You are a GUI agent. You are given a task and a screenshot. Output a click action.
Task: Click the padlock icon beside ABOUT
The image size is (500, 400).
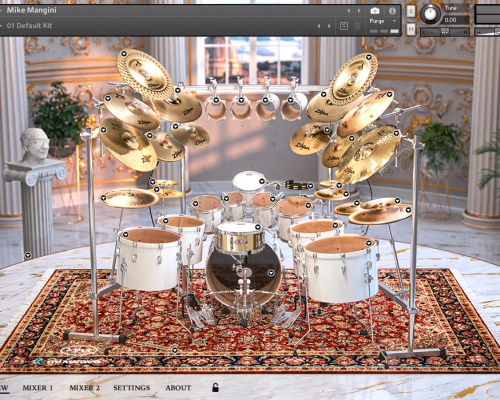pyautogui.click(x=216, y=387)
